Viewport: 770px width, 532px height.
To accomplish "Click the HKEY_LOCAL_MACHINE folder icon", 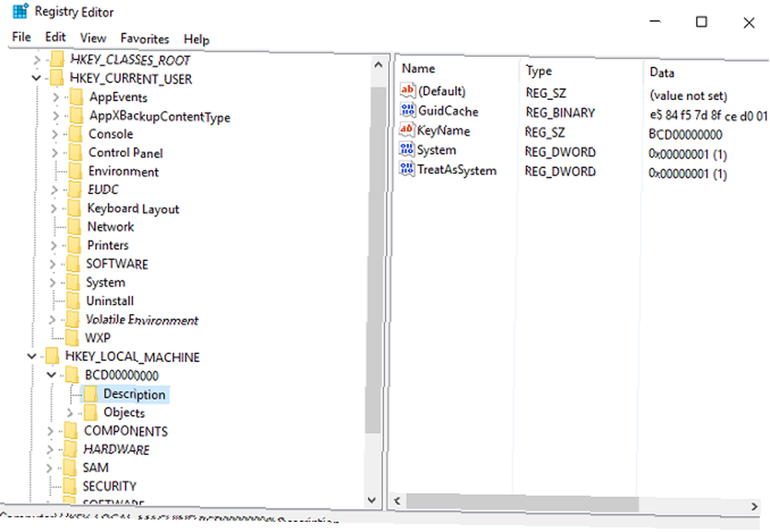I will pos(52,356).
